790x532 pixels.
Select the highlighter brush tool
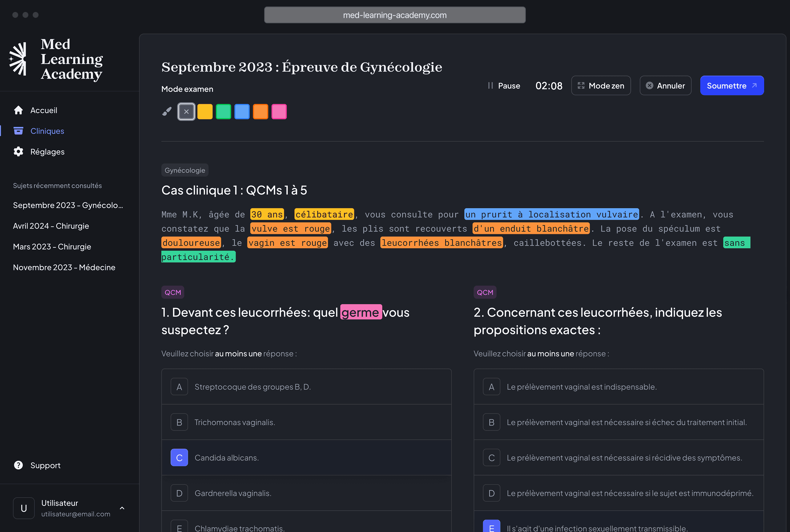tap(167, 111)
